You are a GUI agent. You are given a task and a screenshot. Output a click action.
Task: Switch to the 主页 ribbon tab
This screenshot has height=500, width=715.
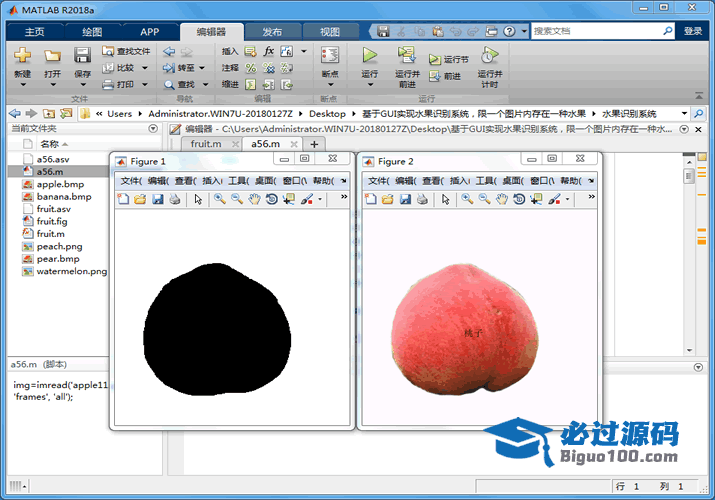point(35,31)
